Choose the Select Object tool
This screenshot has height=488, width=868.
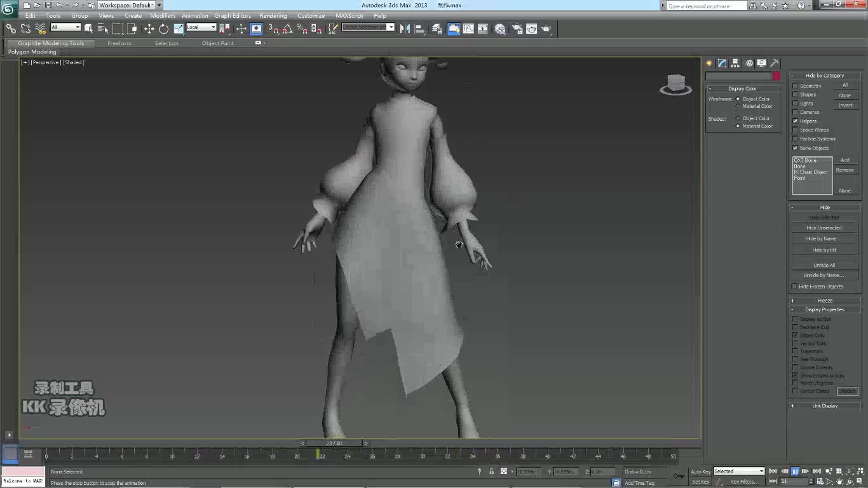pyautogui.click(x=88, y=29)
